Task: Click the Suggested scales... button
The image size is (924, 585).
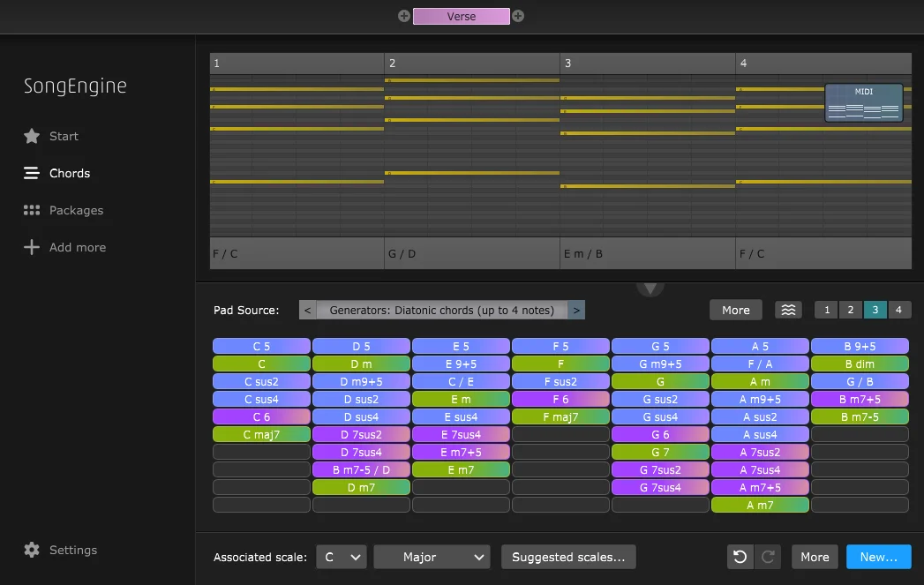Action: pyautogui.click(x=568, y=557)
